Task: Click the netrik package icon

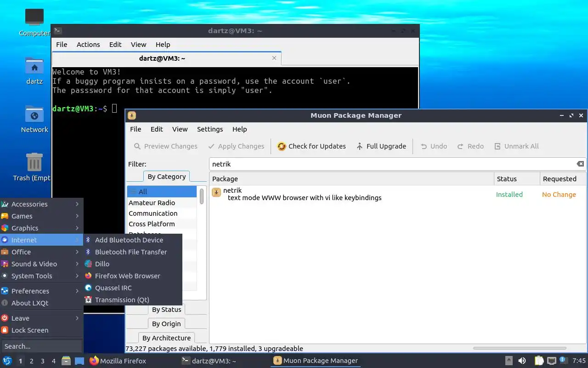Action: [x=216, y=192]
